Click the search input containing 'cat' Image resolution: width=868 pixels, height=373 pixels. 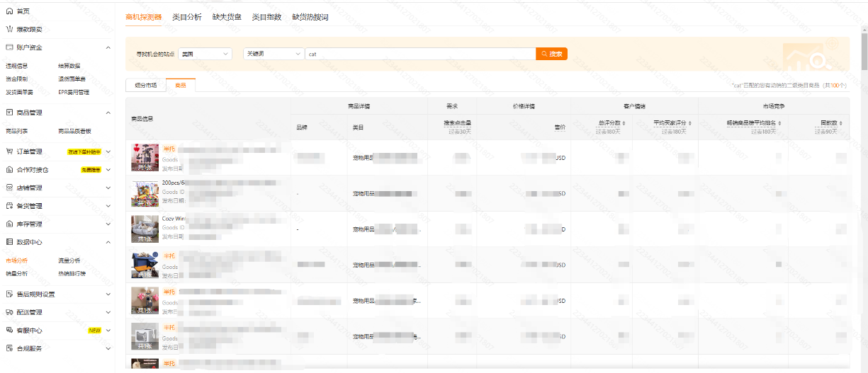click(x=419, y=54)
